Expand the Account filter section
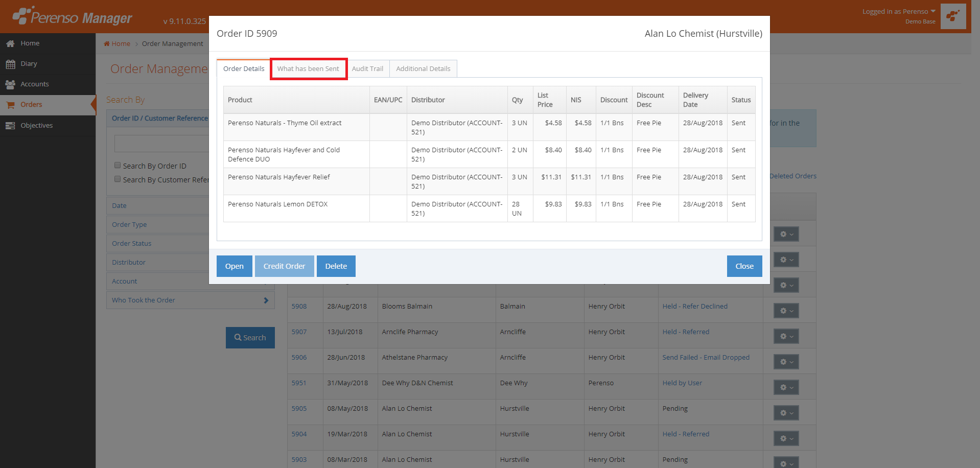 point(158,281)
